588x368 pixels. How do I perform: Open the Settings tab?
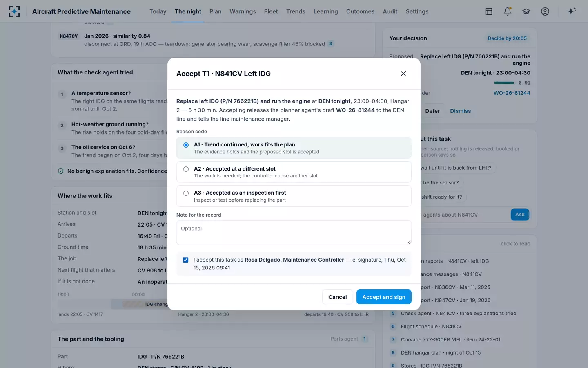coord(417,11)
